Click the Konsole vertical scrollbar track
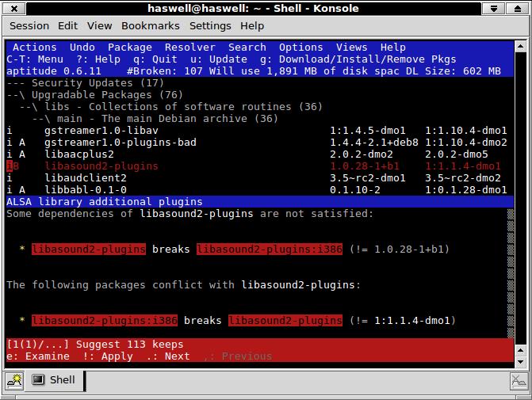Image resolution: width=532 pixels, height=400 pixels. [520, 198]
